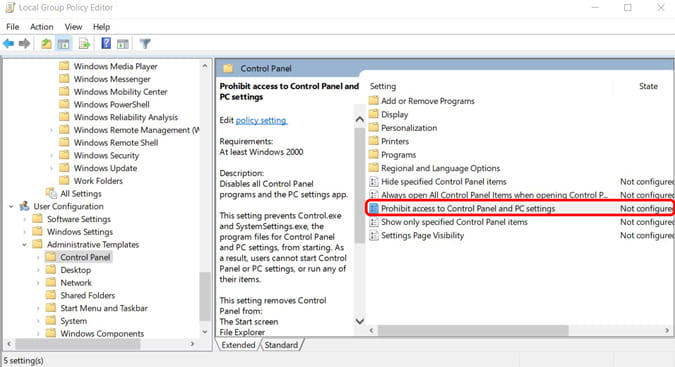Click the Regional and Language Options folder icon
The width and height of the screenshot is (675, 367).
coord(374,168)
